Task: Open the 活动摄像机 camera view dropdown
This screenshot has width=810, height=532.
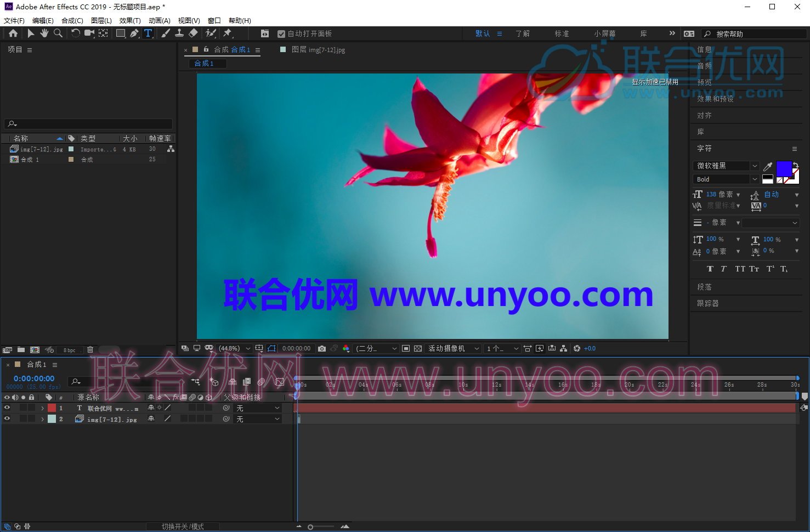Action: point(454,348)
